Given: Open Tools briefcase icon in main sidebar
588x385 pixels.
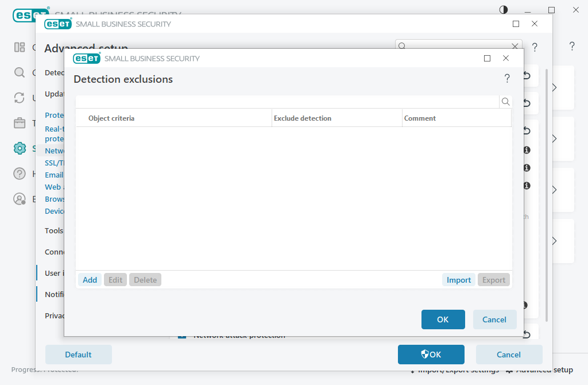Looking at the screenshot, I should coord(20,123).
